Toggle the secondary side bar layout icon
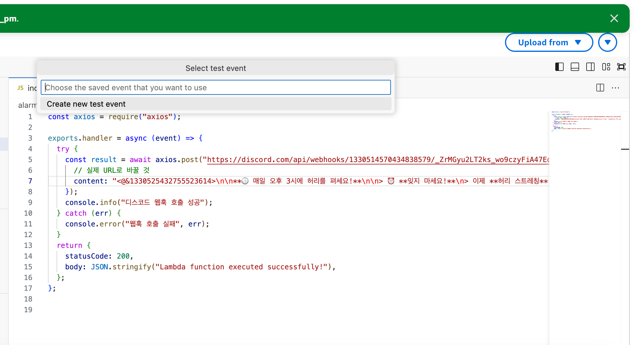The width and height of the screenshot is (644, 345). [590, 67]
